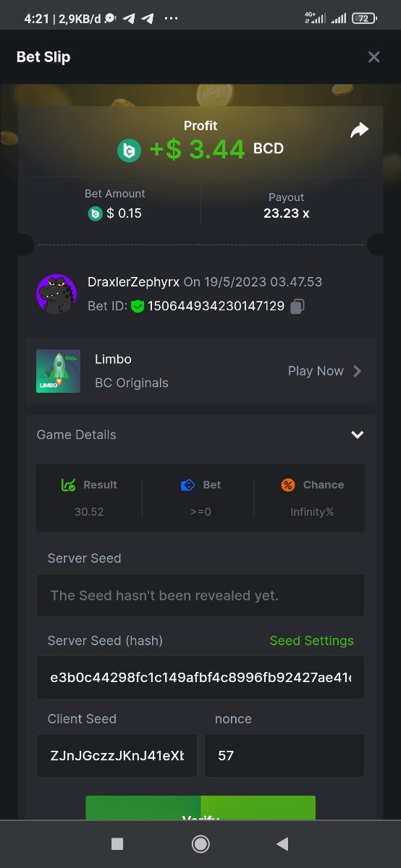401x868 pixels.
Task: Tap the Android back triangle button
Action: [x=283, y=843]
